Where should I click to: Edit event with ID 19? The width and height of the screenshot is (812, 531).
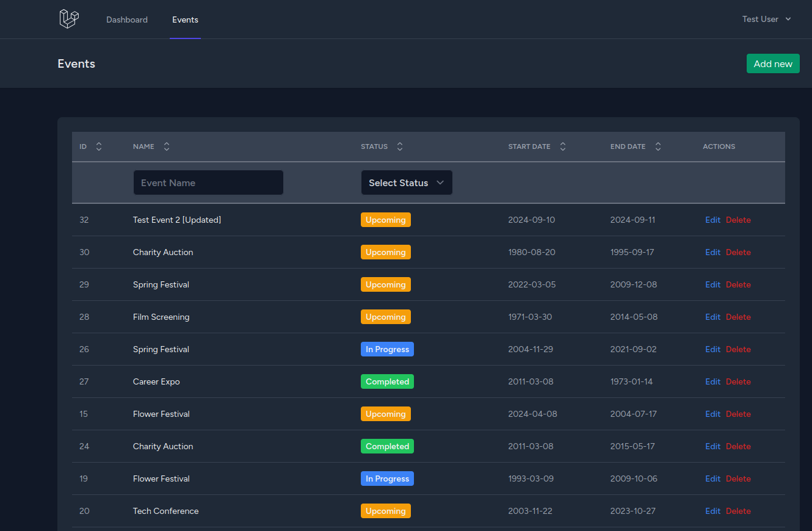click(712, 479)
